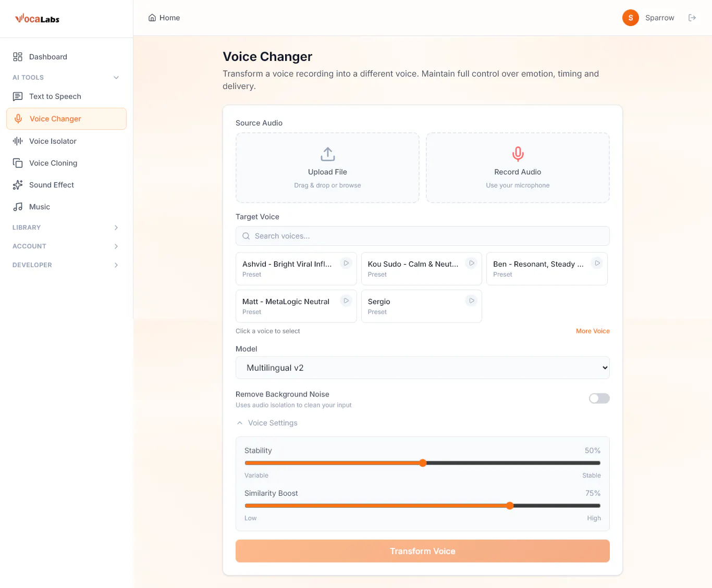712x588 pixels.
Task: Play the Matt MetaLogic Neutral voice sample
Action: coord(346,301)
